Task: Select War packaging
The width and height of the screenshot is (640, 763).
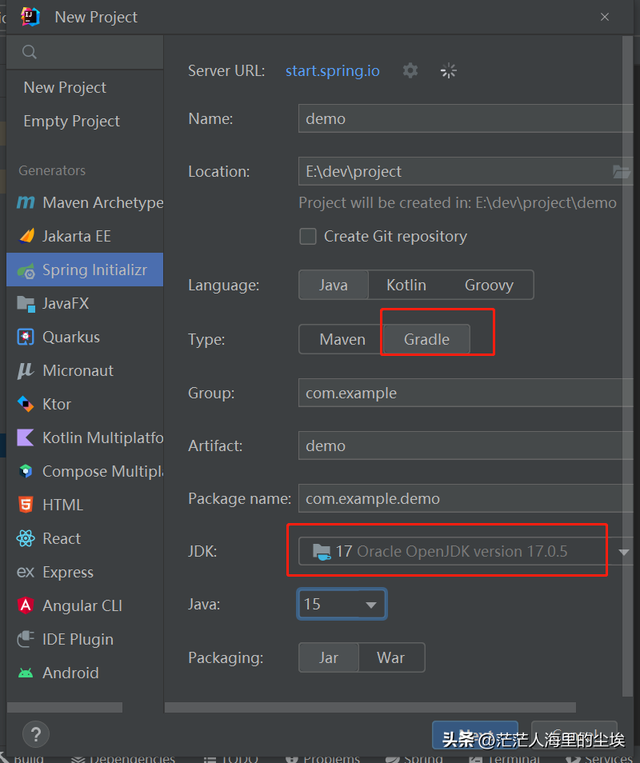Action: (390, 657)
